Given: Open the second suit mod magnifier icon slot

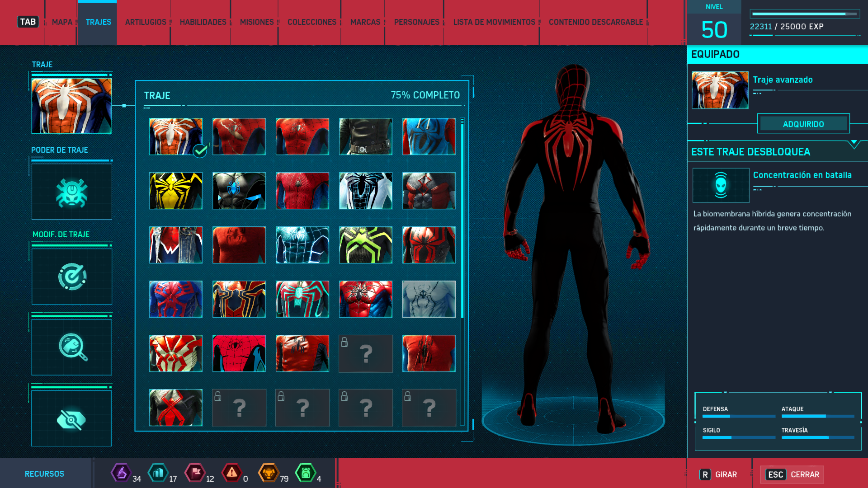Looking at the screenshot, I should click(71, 347).
